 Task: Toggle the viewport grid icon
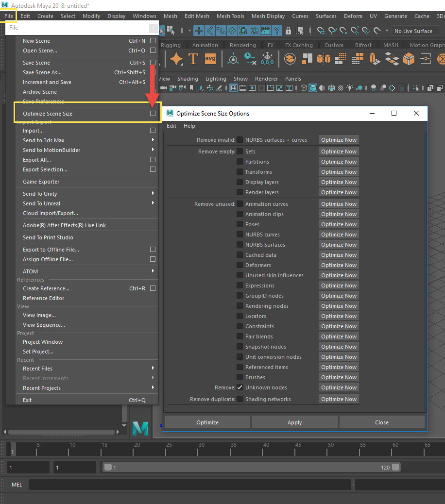click(x=234, y=88)
